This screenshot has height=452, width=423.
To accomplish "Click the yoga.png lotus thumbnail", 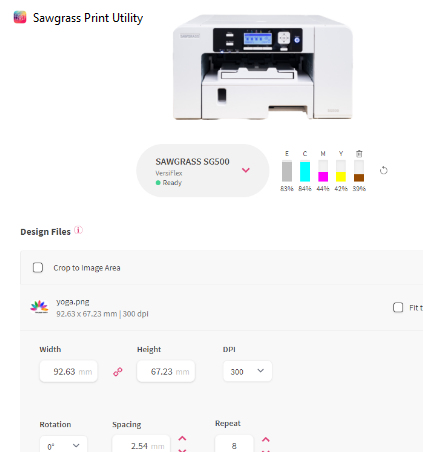I will [39, 307].
